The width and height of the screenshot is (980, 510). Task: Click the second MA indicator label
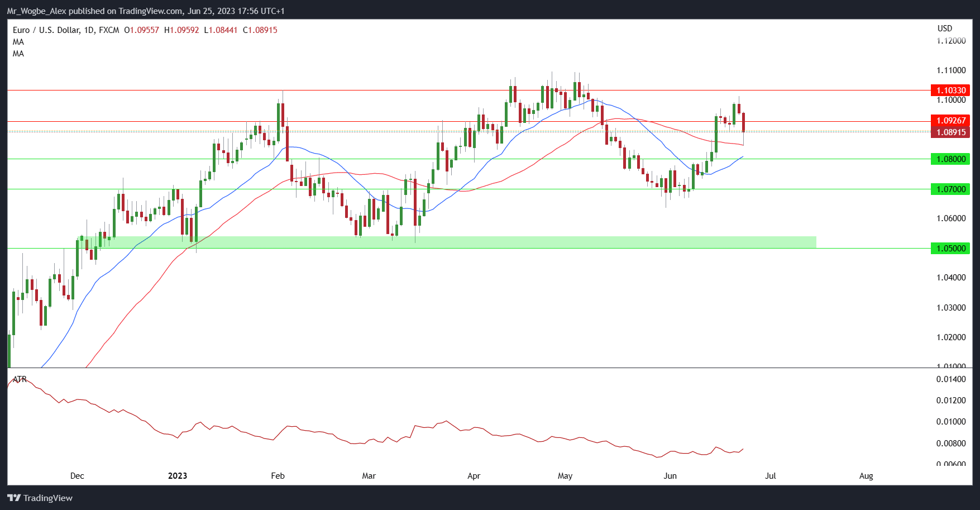click(18, 54)
